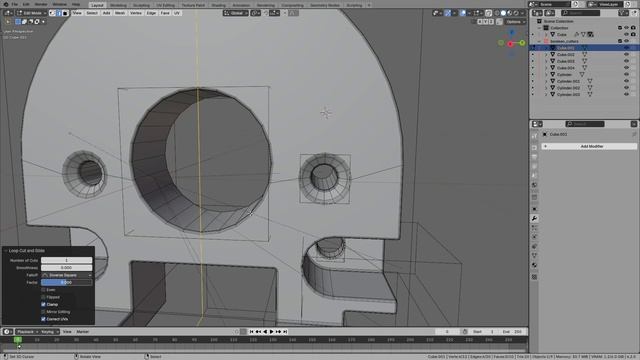Open the Material properties tab
This screenshot has width=640, height=360.
click(x=534, y=265)
